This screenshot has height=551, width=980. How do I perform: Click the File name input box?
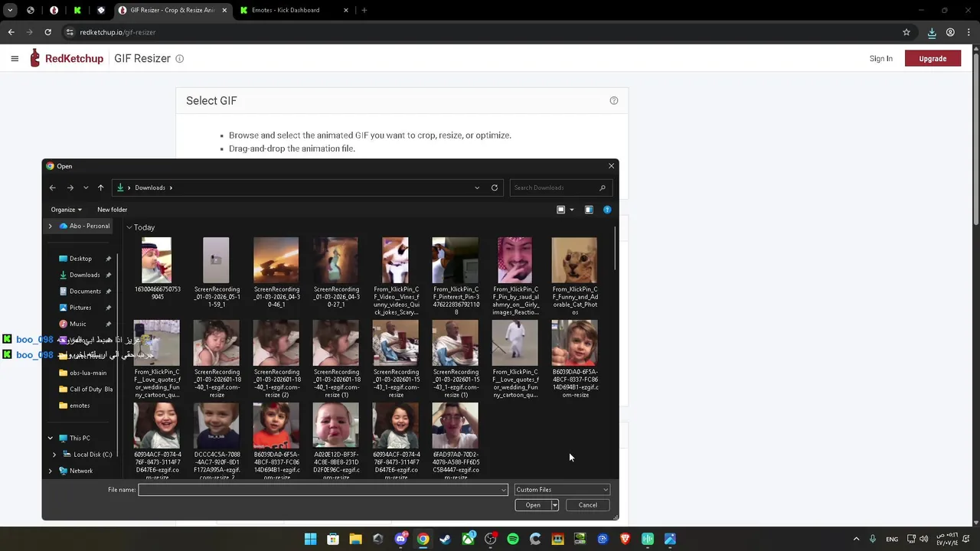(x=319, y=490)
